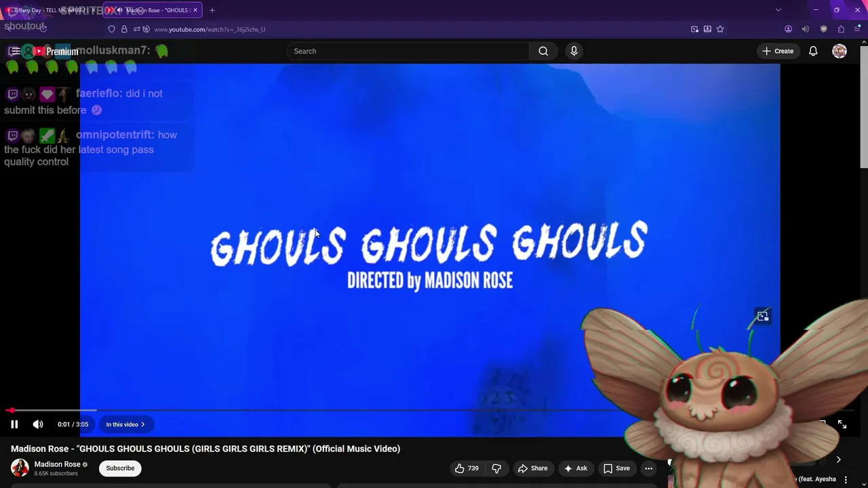This screenshot has width=868, height=488.
Task: Pause the video with the pause button
Action: click(x=14, y=424)
